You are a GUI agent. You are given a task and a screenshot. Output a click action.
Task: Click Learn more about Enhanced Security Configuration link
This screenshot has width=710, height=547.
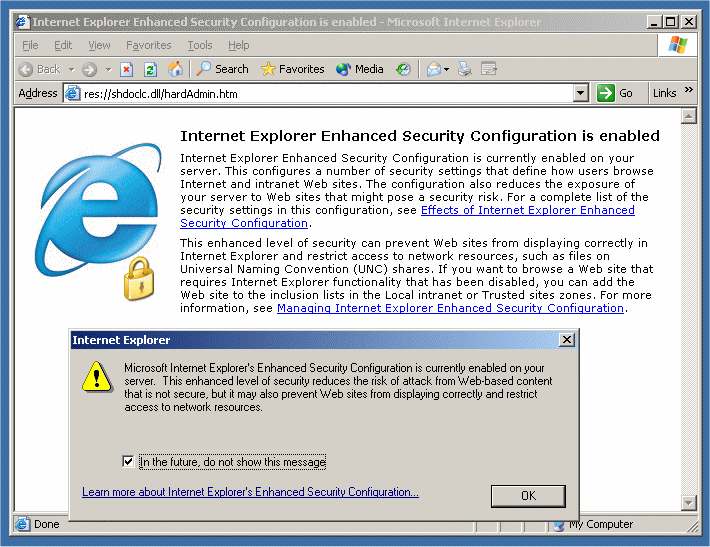tap(250, 492)
